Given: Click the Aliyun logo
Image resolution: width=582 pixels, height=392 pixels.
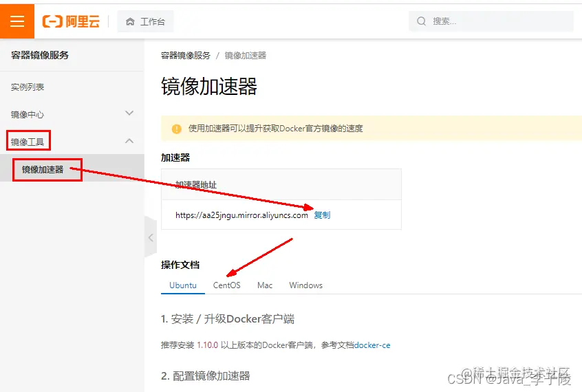Looking at the screenshot, I should (71, 21).
